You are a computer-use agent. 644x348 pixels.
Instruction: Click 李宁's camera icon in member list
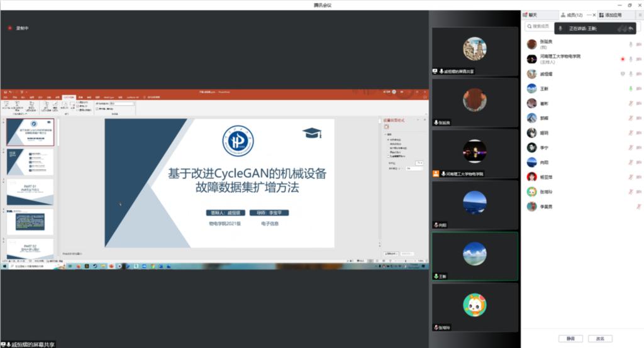(x=639, y=148)
